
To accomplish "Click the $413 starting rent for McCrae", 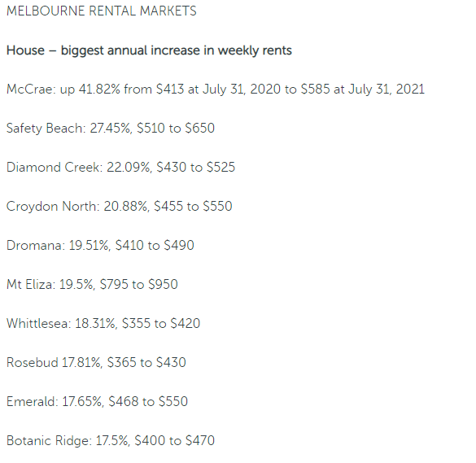I will tap(170, 90).
